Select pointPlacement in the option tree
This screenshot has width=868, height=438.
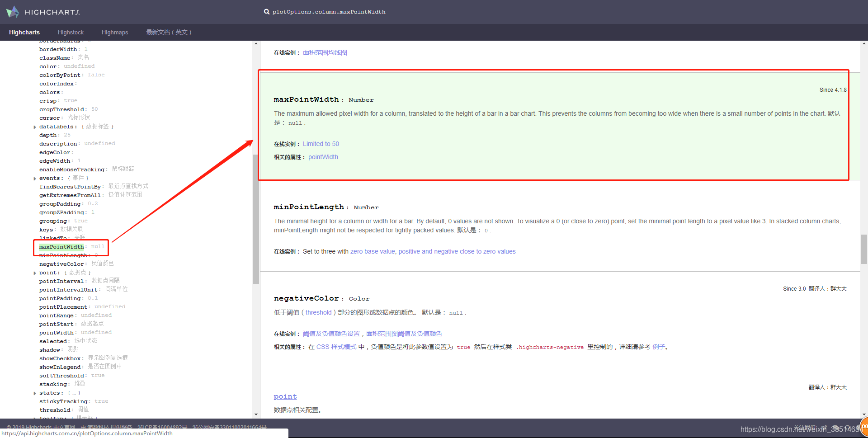(63, 307)
